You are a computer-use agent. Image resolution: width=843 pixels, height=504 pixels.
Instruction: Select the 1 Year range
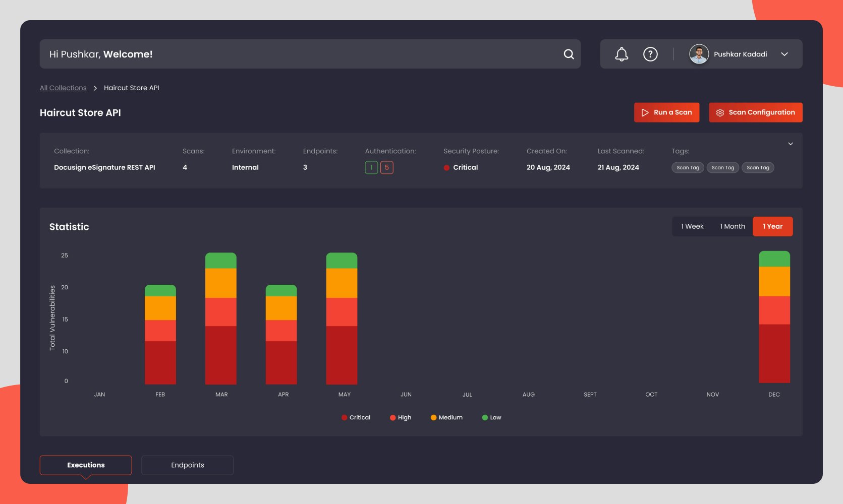[772, 226]
